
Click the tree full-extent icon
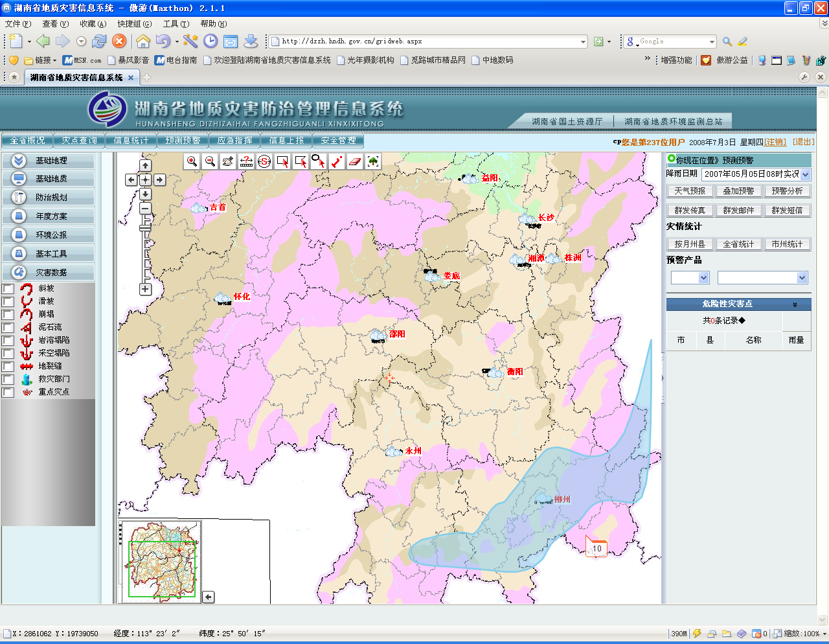373,161
